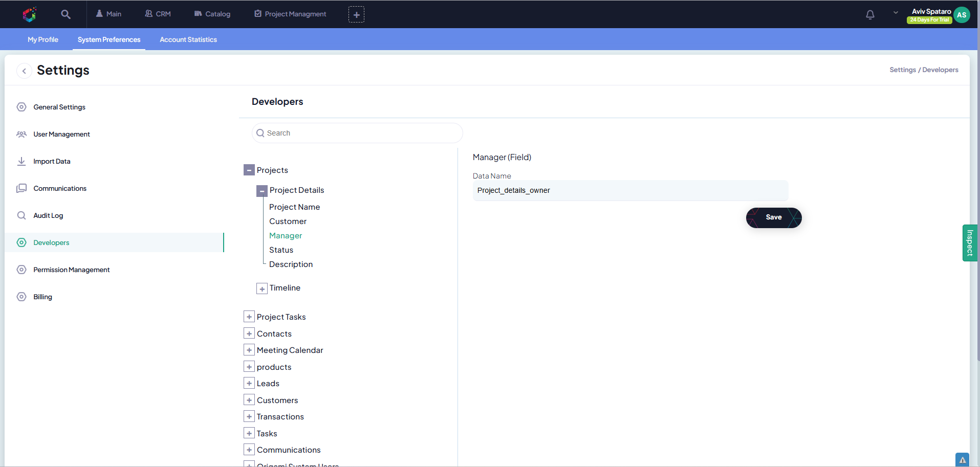Screen dimensions: 980x467
Task: Click the Timeline tree label
Action: coord(285,288)
